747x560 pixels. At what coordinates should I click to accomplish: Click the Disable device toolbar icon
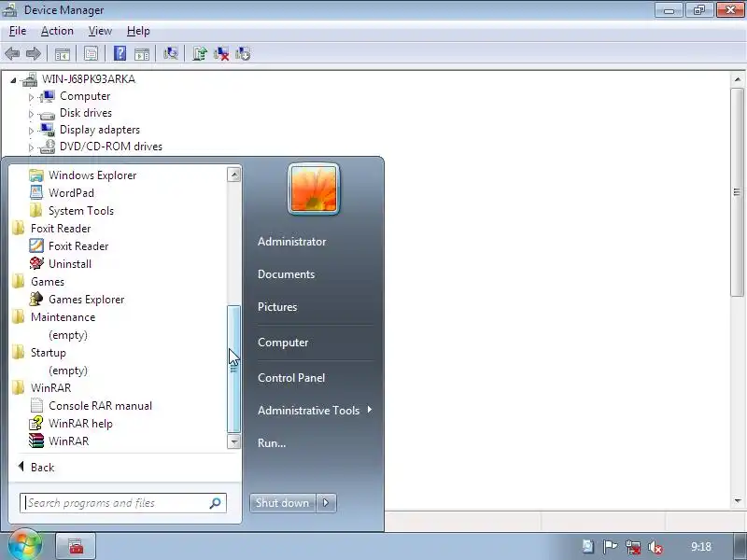click(243, 53)
